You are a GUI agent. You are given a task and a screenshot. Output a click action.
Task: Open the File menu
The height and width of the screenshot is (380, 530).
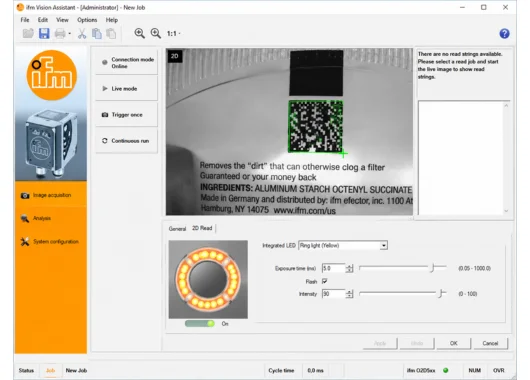[x=25, y=20]
